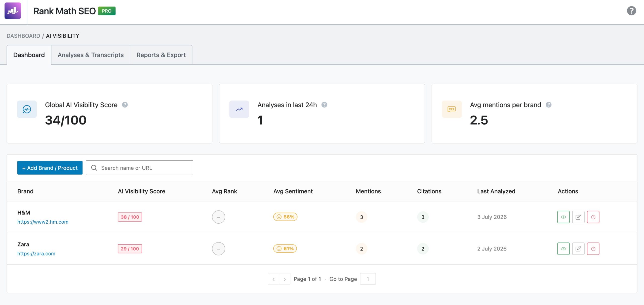
Task: Click the help tooltip beside Avg mentions per brand
Action: 549,105
